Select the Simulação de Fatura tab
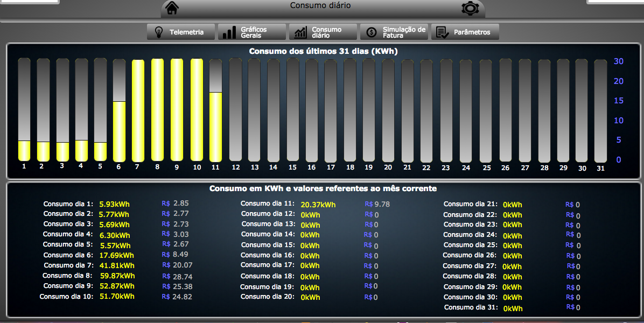This screenshot has width=644, height=323. point(394,32)
